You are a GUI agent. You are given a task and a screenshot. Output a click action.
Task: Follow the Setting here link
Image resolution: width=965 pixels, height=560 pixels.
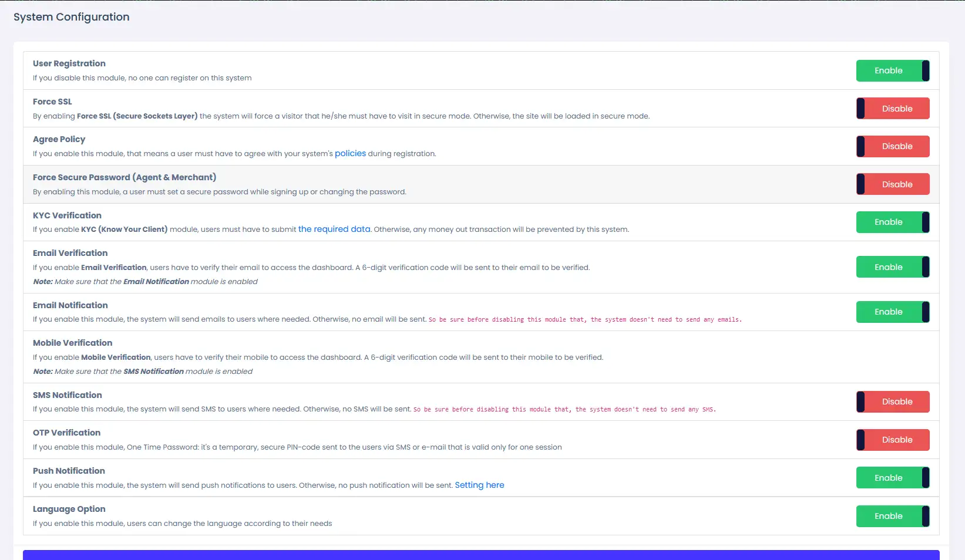point(479,485)
